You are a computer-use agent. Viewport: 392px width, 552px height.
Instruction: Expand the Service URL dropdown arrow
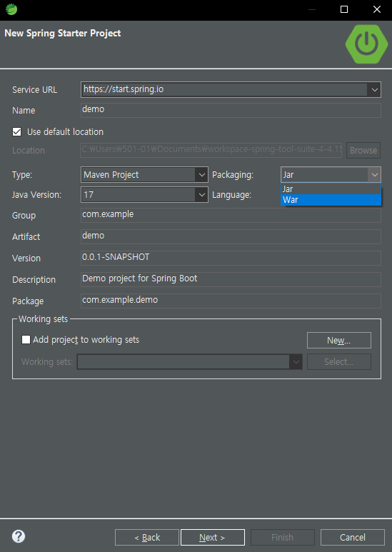coord(374,90)
